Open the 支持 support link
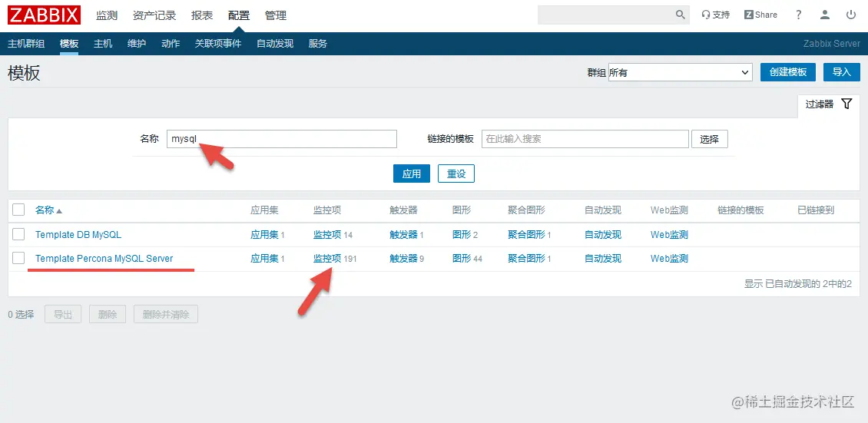 715,15
